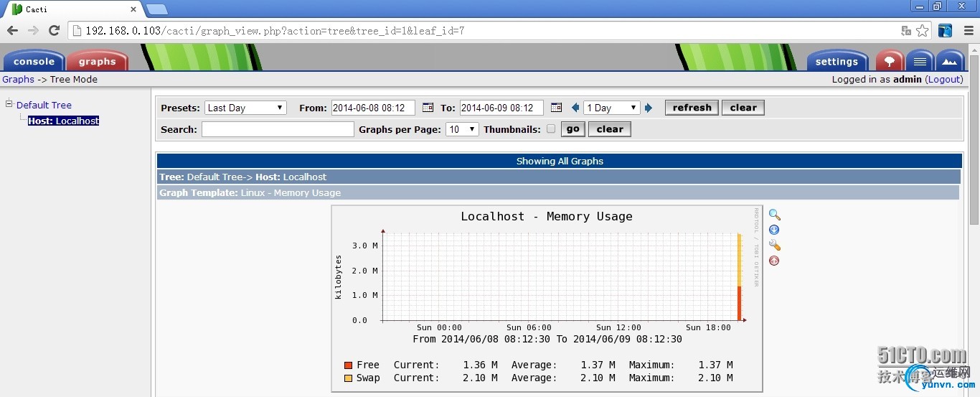Screen dimensions: 980x397
Task: Open the graphs tab
Action: 97,61
